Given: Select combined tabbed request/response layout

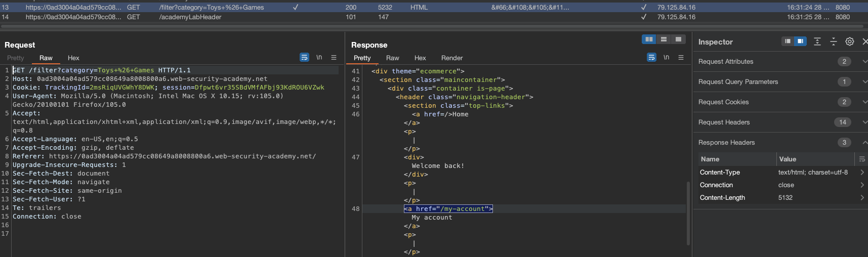Looking at the screenshot, I should pos(678,39).
